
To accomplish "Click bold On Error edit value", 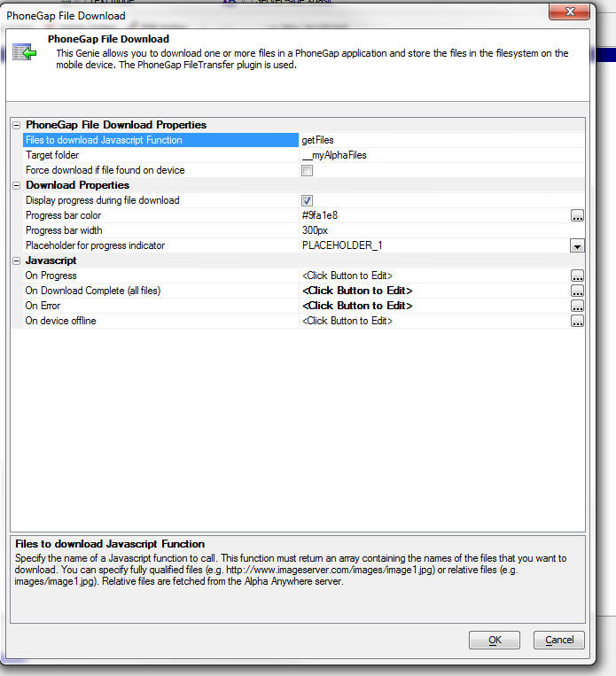I will coord(357,306).
